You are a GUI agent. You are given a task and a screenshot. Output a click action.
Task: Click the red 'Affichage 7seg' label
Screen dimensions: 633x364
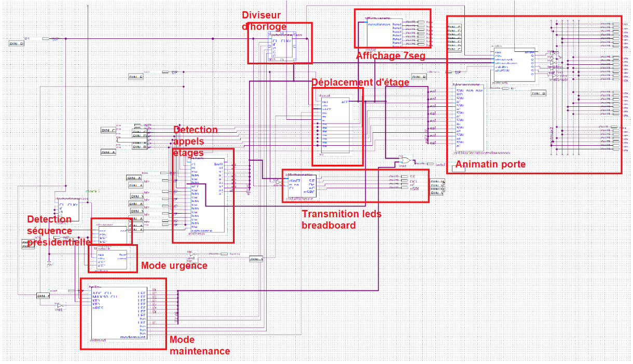(390, 56)
